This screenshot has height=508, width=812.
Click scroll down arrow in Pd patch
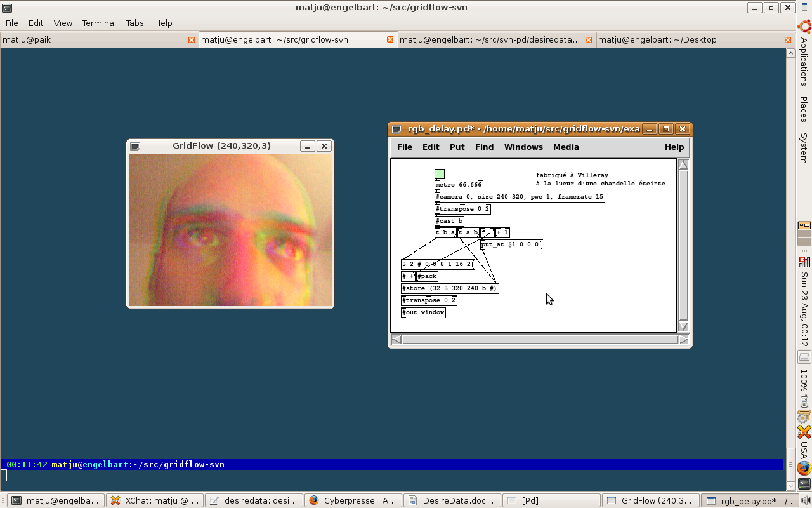click(x=683, y=326)
